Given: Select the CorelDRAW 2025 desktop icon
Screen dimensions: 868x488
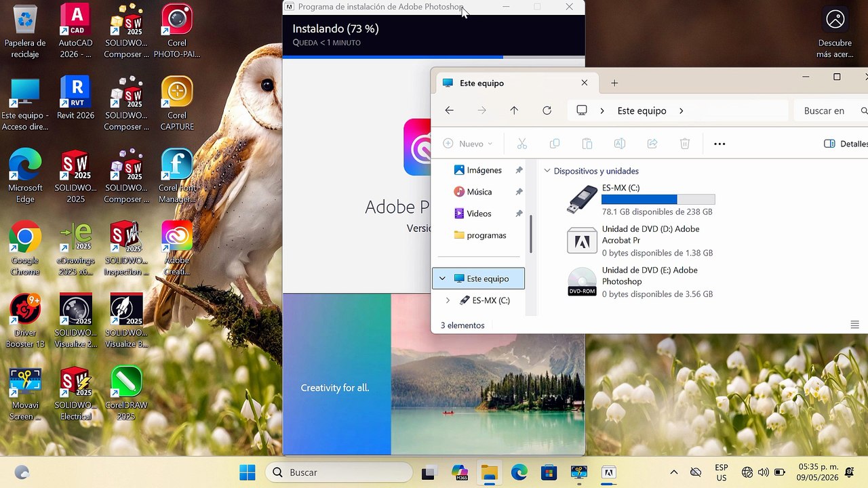Looking at the screenshot, I should pos(126,393).
